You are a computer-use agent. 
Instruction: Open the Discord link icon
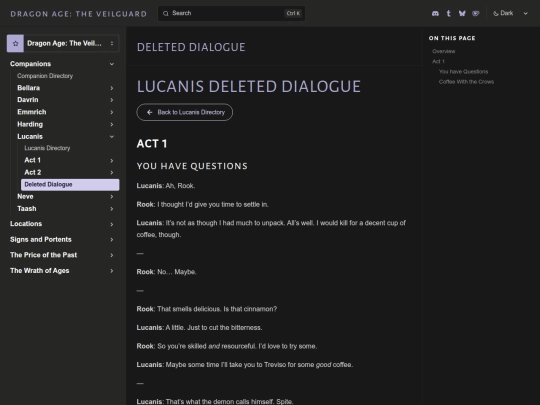pos(435,13)
